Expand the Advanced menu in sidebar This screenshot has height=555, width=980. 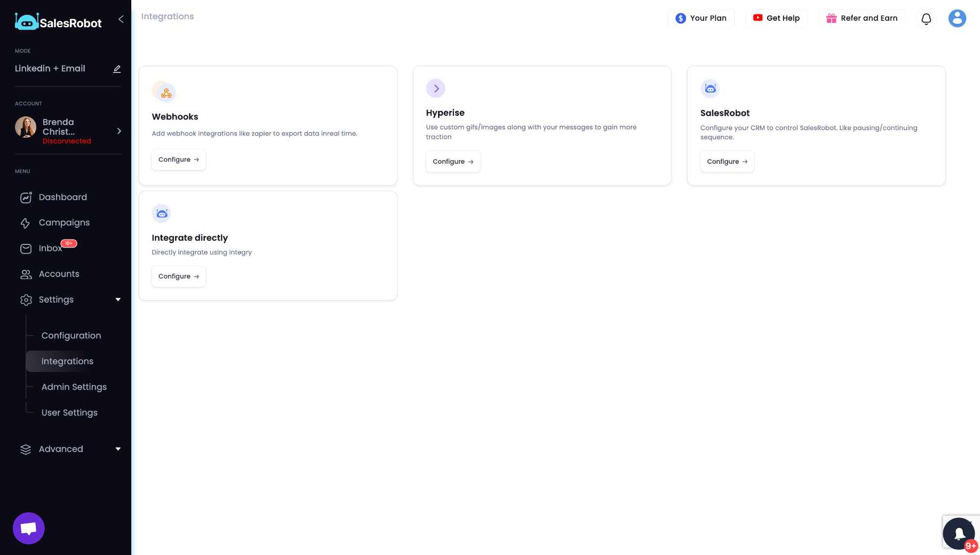(x=118, y=449)
